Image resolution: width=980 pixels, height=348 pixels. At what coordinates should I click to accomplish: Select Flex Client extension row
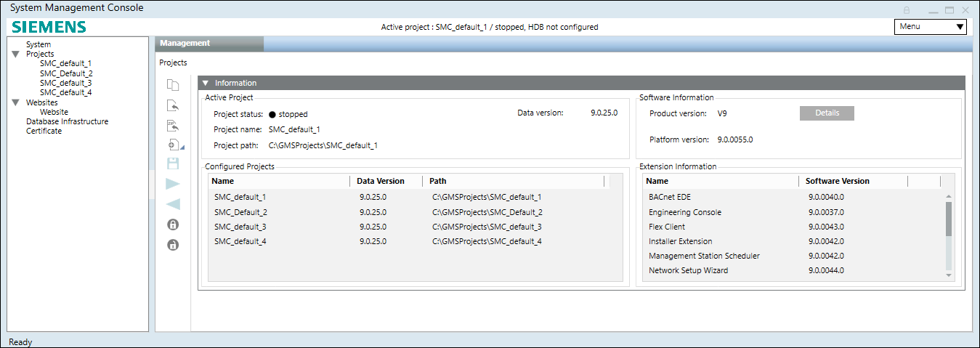tap(793, 227)
